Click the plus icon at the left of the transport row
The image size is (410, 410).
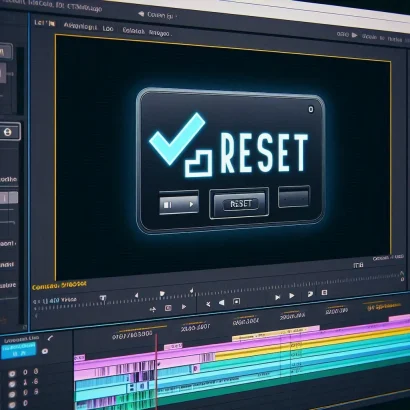[x=153, y=310]
